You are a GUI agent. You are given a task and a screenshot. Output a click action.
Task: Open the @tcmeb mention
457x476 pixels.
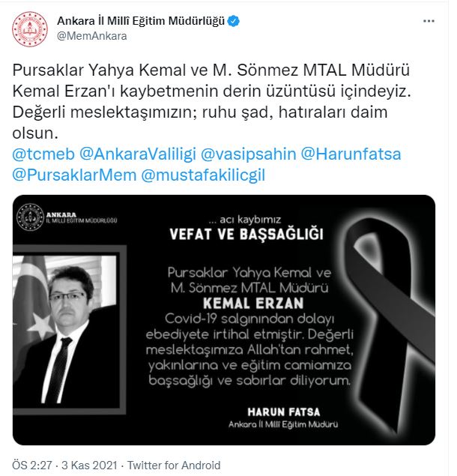coord(43,154)
